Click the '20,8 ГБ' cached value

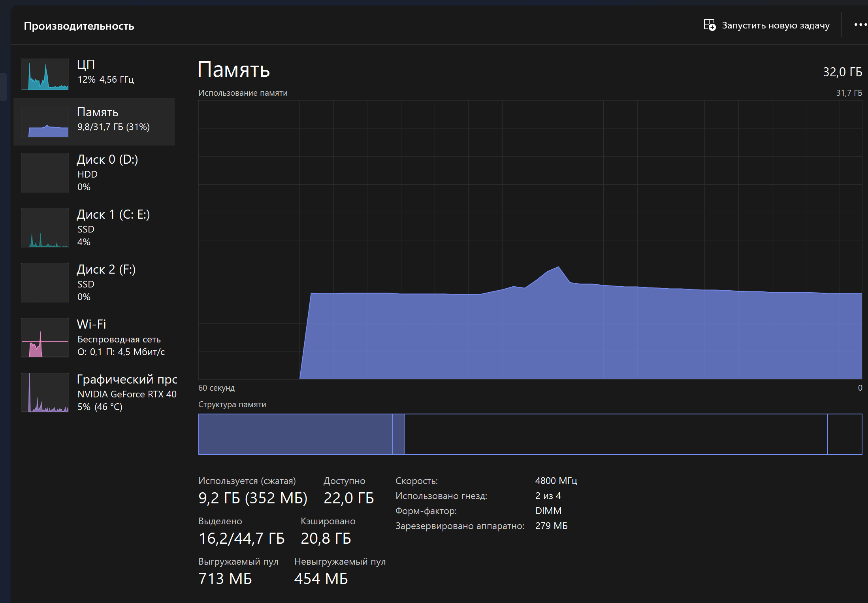[x=326, y=539]
